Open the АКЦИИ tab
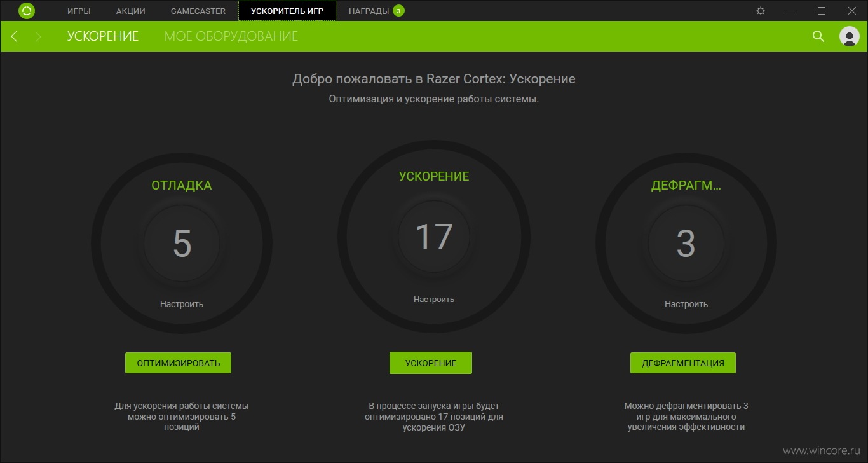 tap(131, 11)
